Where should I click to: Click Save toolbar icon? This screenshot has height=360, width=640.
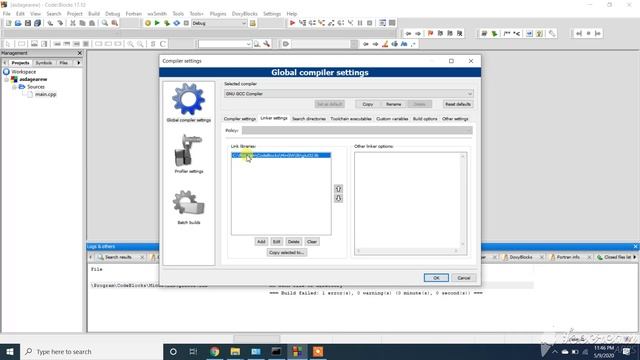tap(28, 23)
